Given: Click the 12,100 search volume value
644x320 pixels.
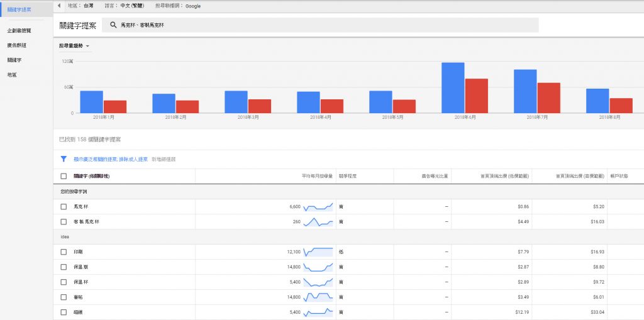Looking at the screenshot, I should click(x=294, y=252).
